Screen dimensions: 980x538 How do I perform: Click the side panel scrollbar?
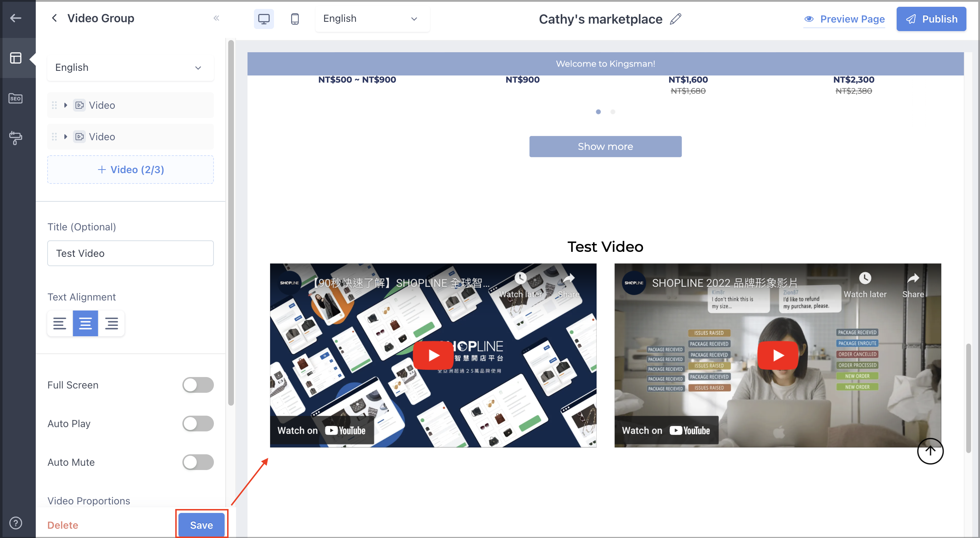[231, 223]
